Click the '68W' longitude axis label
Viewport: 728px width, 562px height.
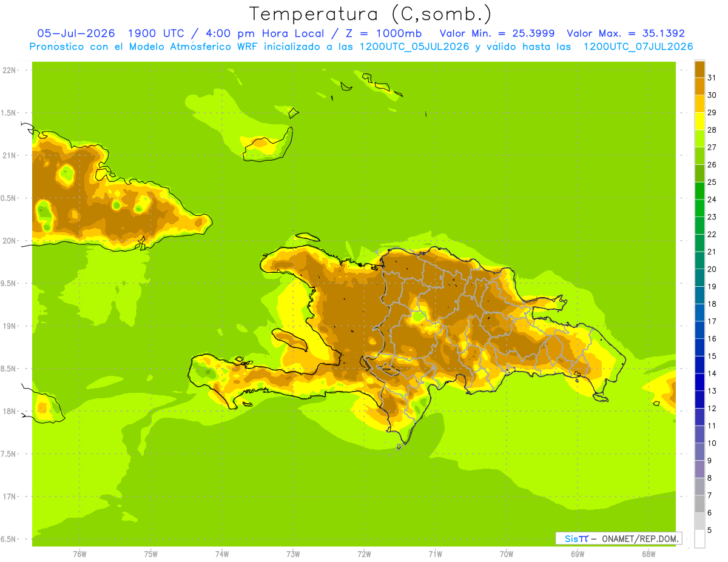649,554
